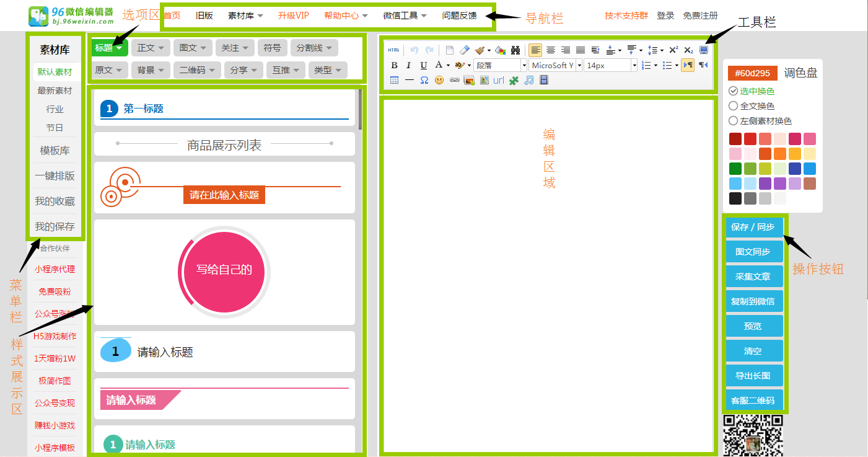Image resolution: width=868 pixels, height=457 pixels.
Task: Open the omega special characters icon
Action: pyautogui.click(x=424, y=80)
